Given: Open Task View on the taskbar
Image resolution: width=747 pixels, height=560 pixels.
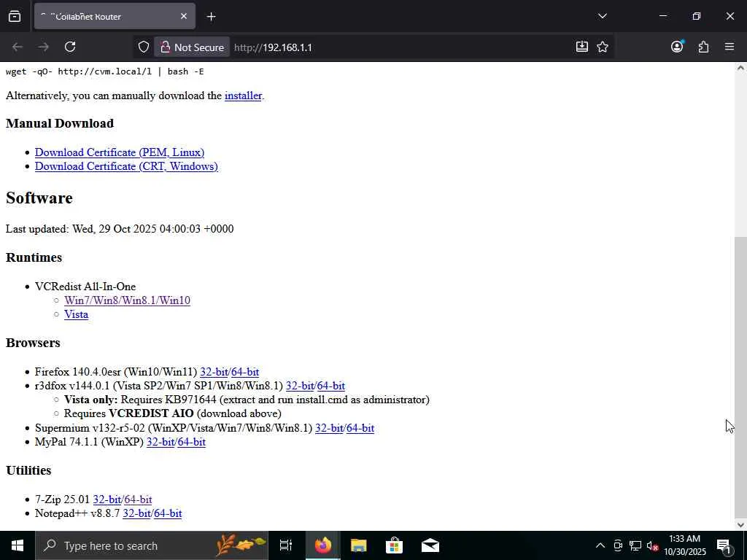Looking at the screenshot, I should pos(286,545).
